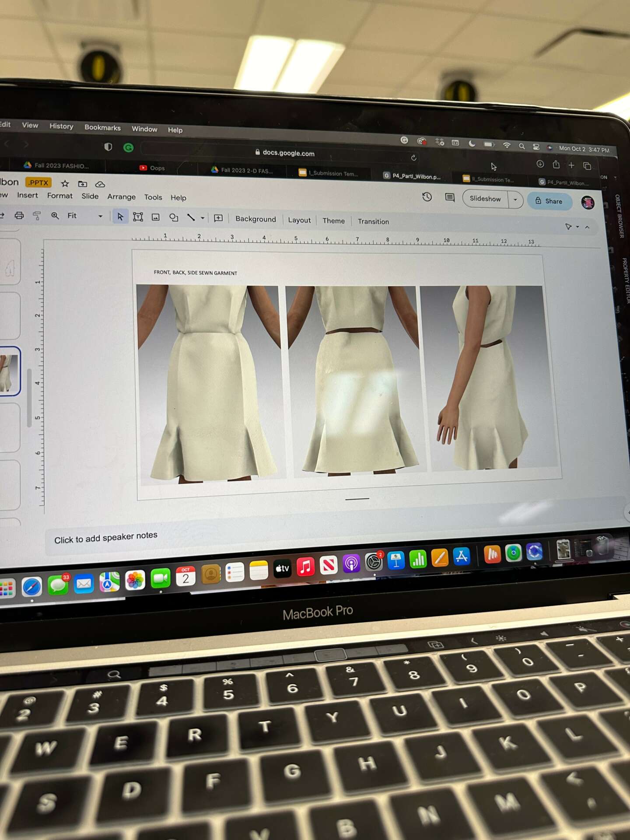Click the Print icon in toolbar

(x=19, y=215)
